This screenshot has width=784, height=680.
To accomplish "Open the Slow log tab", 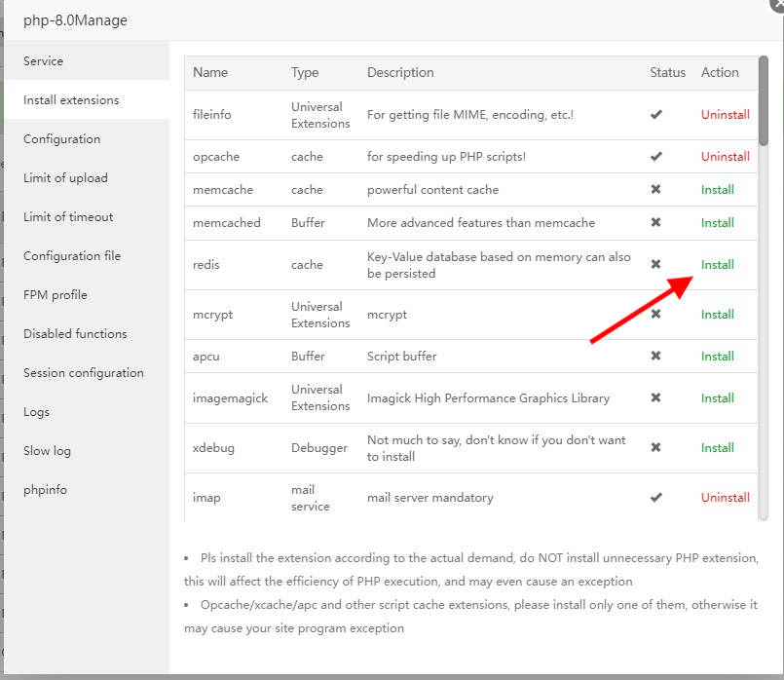I will coord(47,451).
